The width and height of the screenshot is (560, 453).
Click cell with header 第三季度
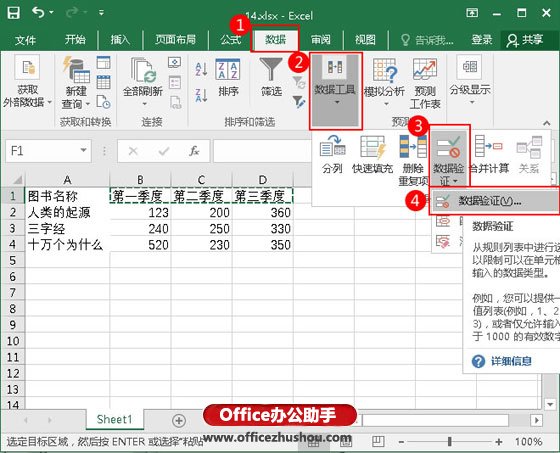262,196
